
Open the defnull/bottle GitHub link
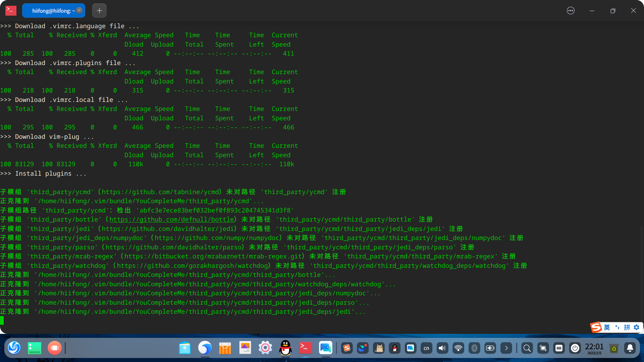(172, 220)
